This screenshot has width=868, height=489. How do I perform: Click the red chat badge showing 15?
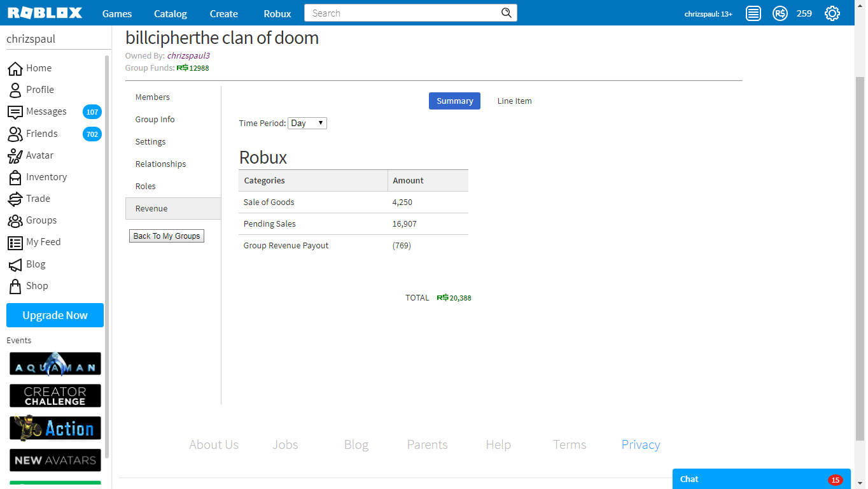click(836, 480)
